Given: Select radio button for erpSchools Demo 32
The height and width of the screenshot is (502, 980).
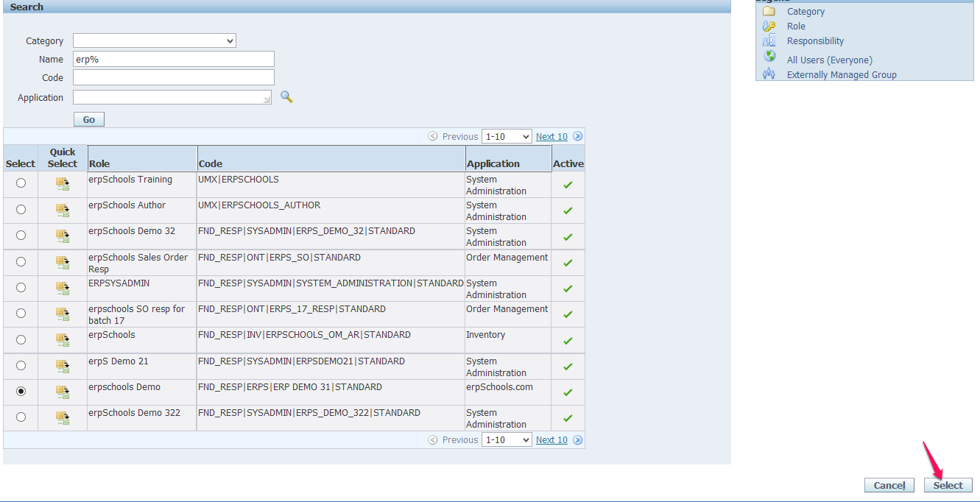Looking at the screenshot, I should (21, 236).
